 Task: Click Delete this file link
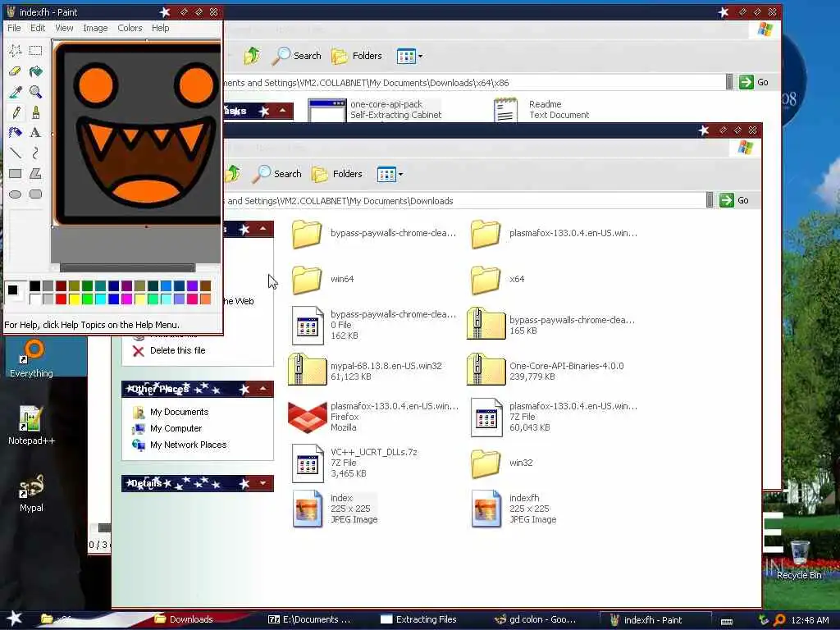coord(169,351)
